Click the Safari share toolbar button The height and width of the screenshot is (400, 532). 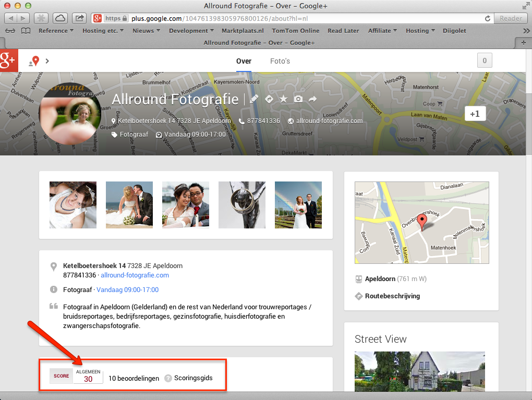tap(79, 18)
